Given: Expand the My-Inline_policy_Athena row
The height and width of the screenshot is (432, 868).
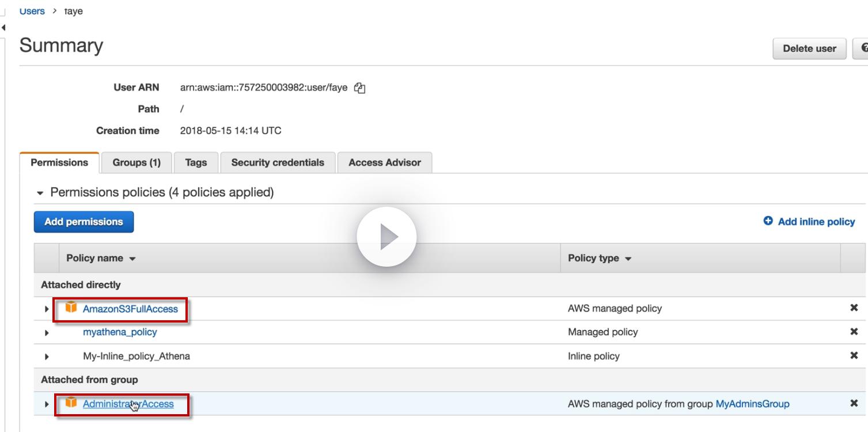Looking at the screenshot, I should [47, 357].
